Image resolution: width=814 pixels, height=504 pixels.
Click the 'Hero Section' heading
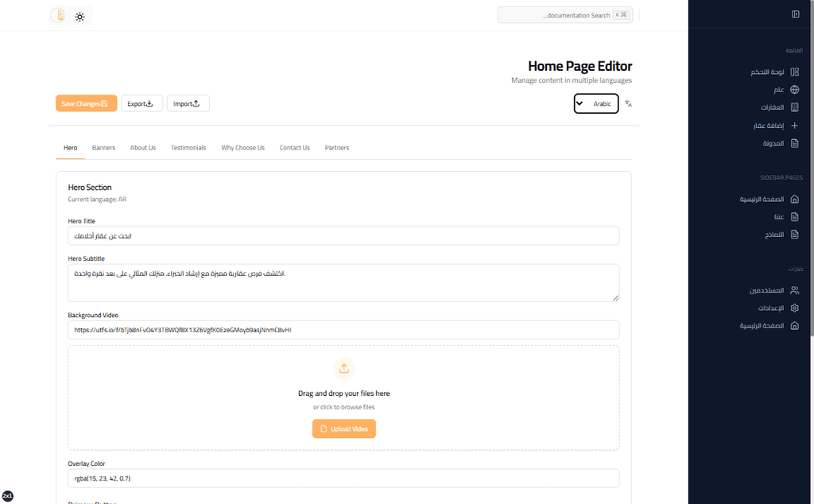coord(89,188)
